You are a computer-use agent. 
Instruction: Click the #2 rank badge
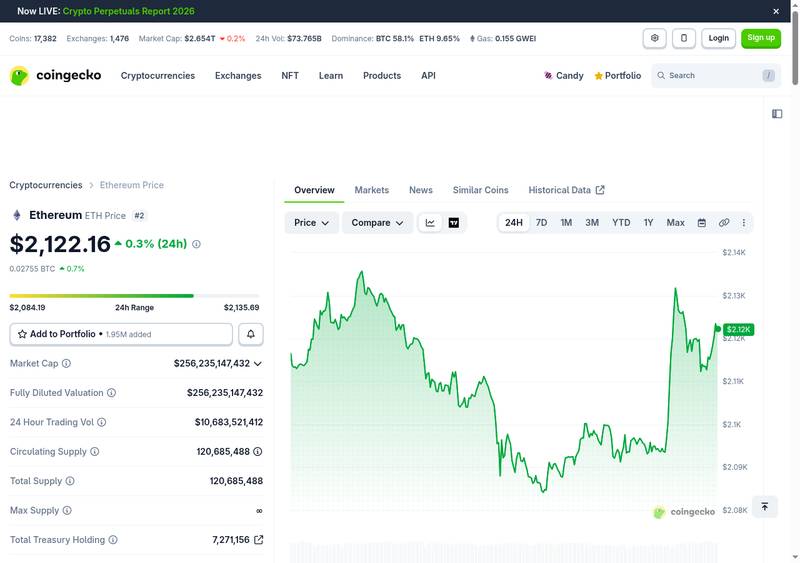(x=139, y=215)
